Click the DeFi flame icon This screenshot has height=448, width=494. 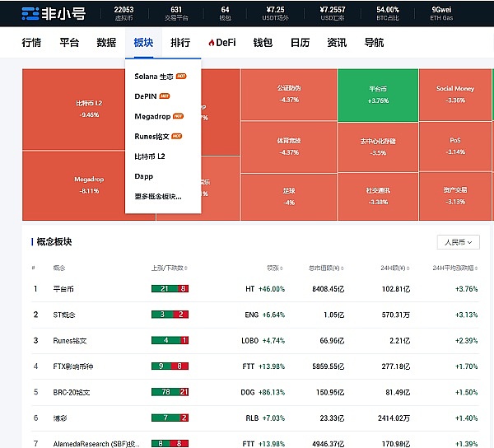click(212, 43)
